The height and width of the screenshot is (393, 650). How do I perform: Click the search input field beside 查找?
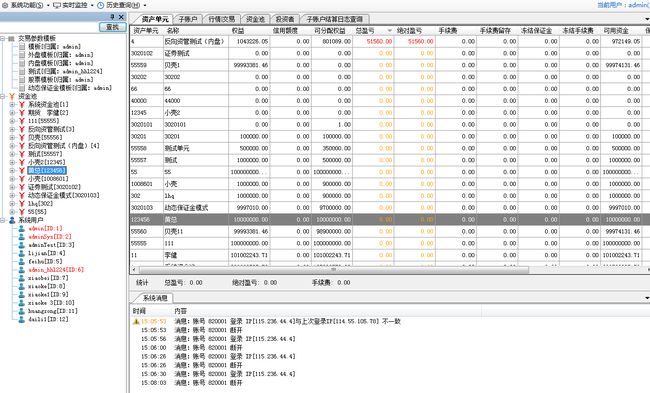[49, 27]
